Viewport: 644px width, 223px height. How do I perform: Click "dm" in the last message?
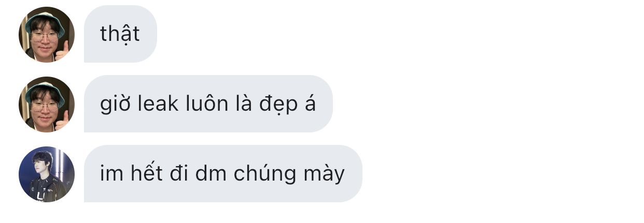click(x=211, y=174)
